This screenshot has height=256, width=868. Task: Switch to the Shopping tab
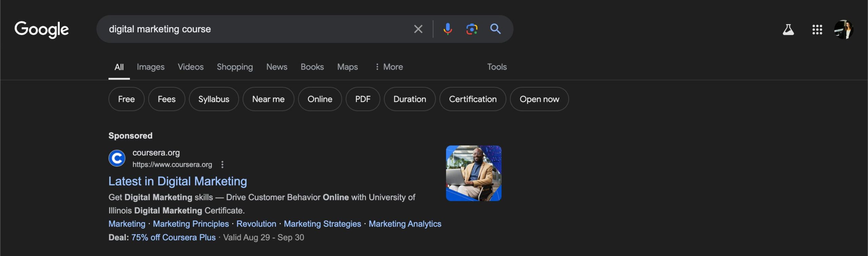pyautogui.click(x=235, y=67)
